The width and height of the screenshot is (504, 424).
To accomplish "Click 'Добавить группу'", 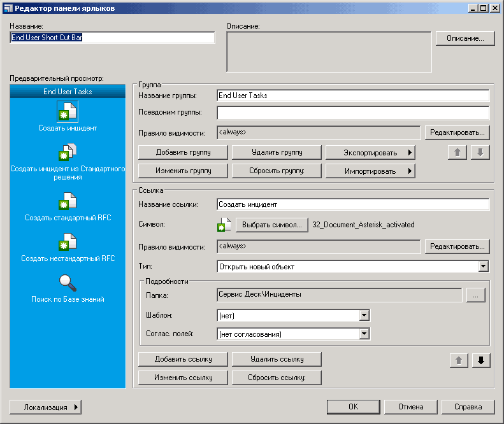I will (x=184, y=152).
